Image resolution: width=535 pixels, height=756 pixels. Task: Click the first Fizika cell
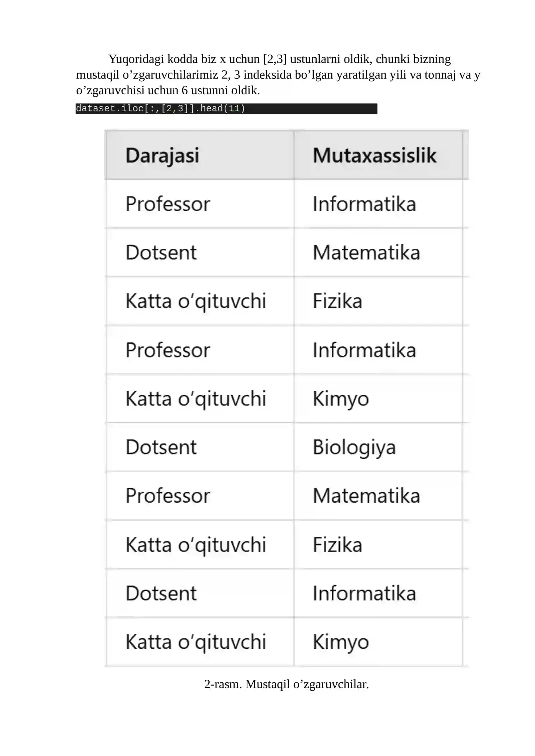tap(378, 301)
